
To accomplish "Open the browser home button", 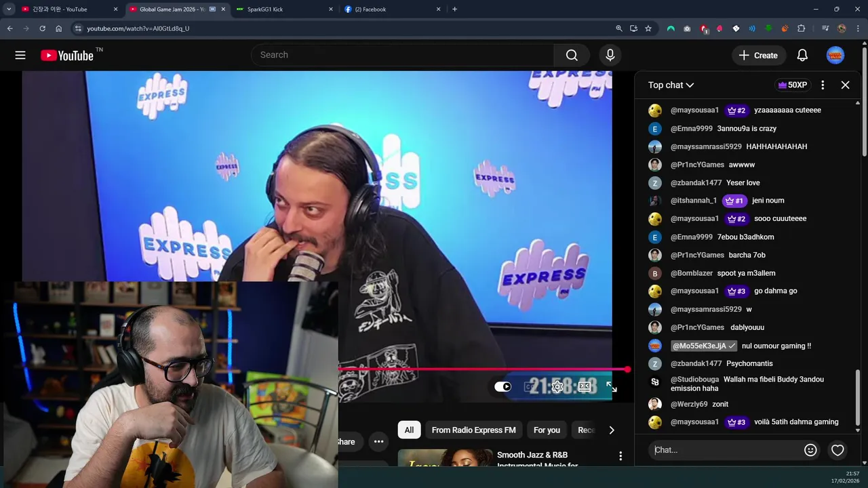I will pos(58,28).
